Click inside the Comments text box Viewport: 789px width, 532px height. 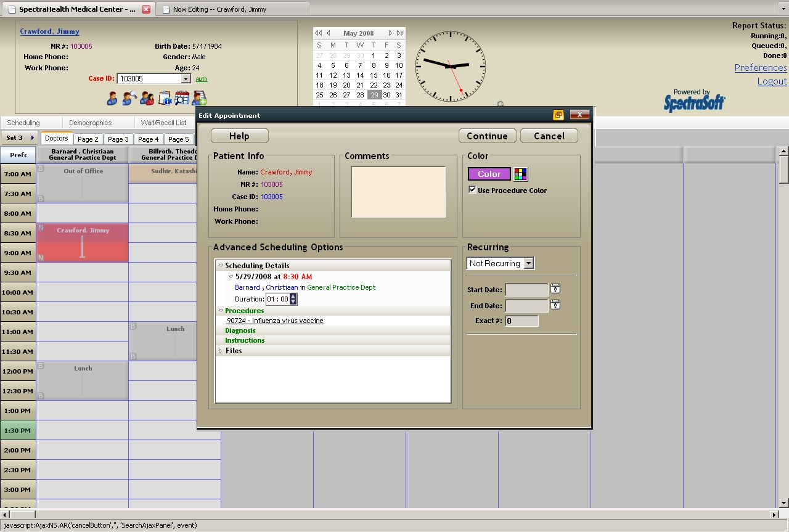point(398,191)
